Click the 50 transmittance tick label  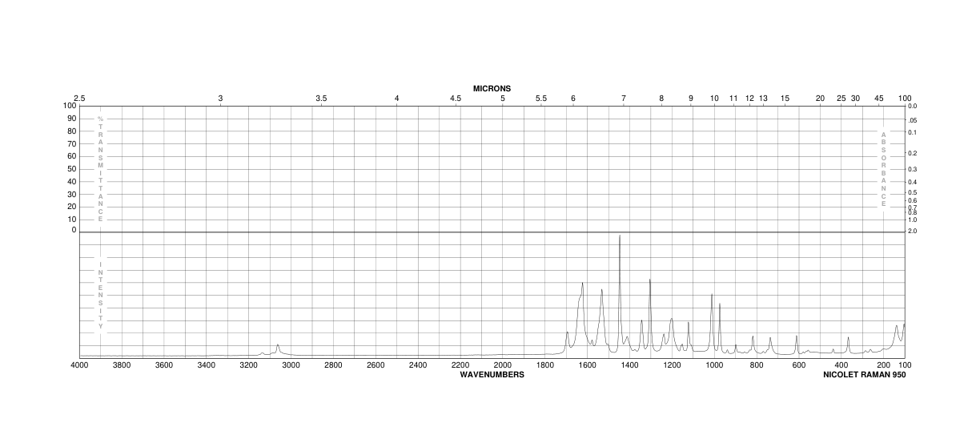72,168
